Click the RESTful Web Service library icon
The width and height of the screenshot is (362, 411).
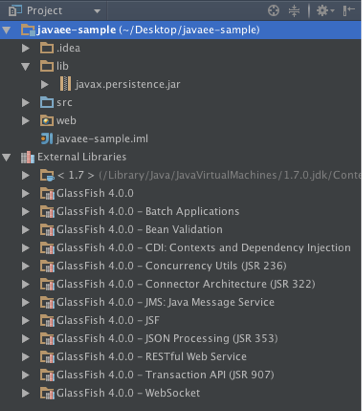pyautogui.click(x=47, y=357)
